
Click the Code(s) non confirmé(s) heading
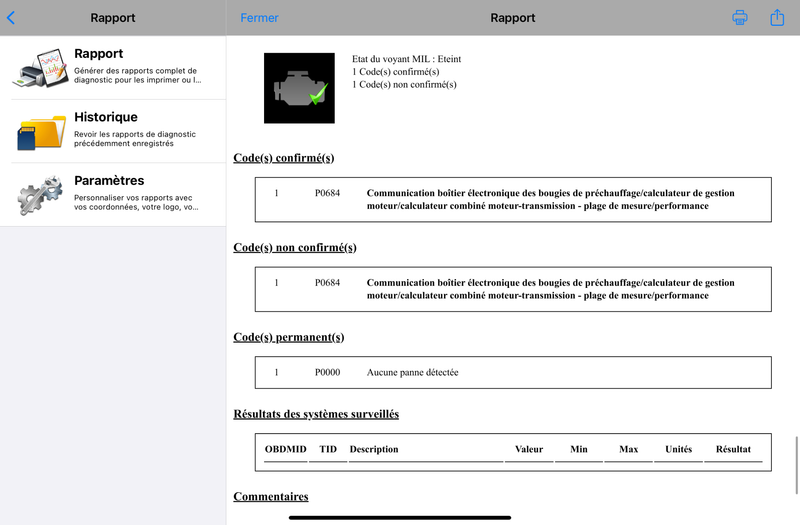coord(294,248)
